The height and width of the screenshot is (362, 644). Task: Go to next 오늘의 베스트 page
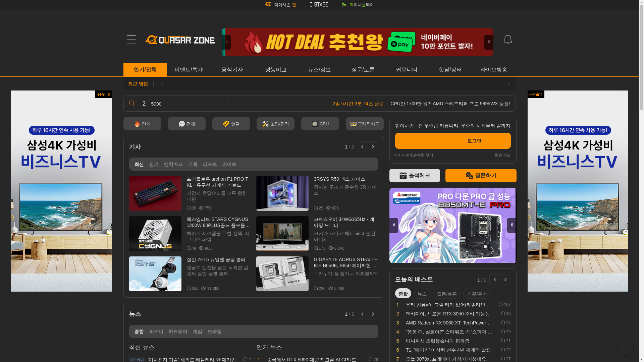click(x=505, y=280)
